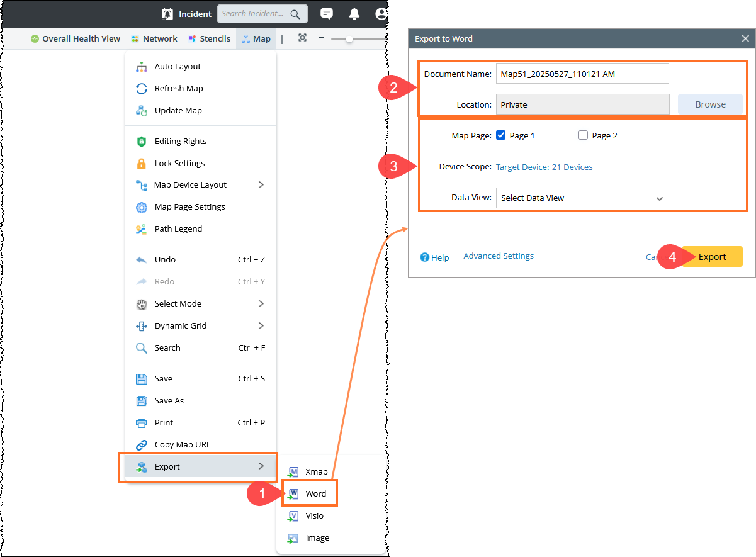Expand the Map Device Layout submenu
Image resolution: width=756 pixels, height=557 pixels.
[x=261, y=185]
